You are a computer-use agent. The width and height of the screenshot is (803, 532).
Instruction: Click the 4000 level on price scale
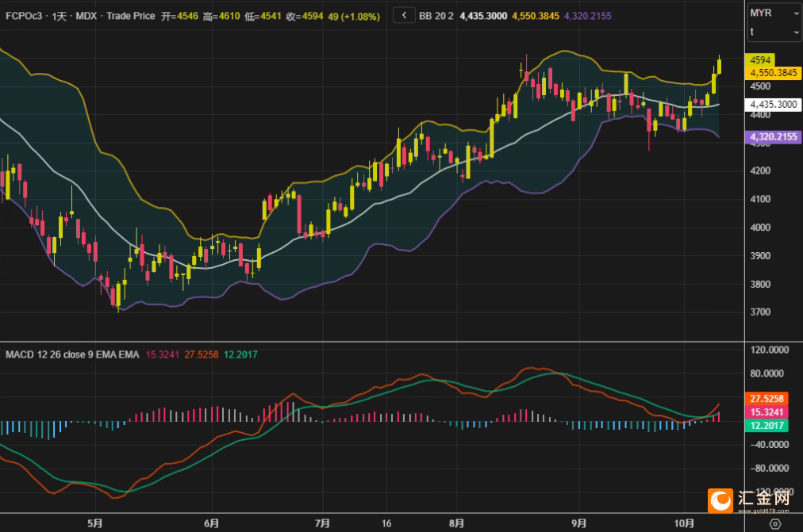point(760,228)
